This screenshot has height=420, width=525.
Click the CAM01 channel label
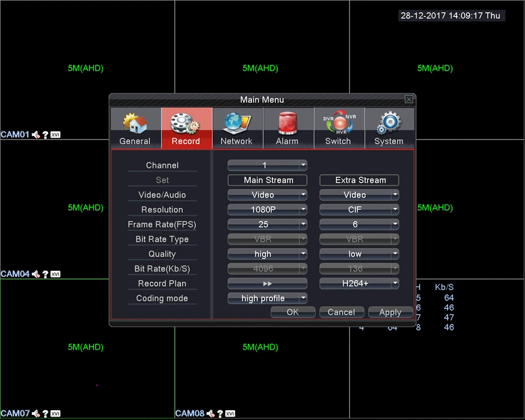click(x=15, y=135)
